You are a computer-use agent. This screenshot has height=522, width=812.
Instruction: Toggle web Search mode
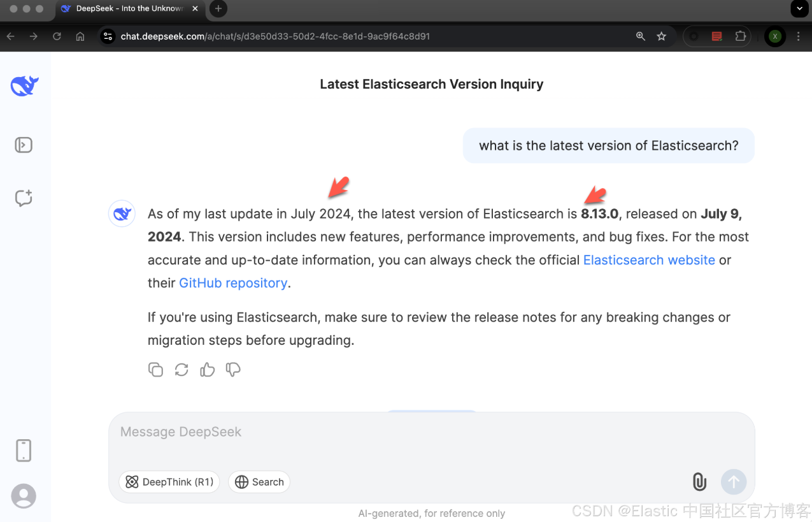click(259, 482)
